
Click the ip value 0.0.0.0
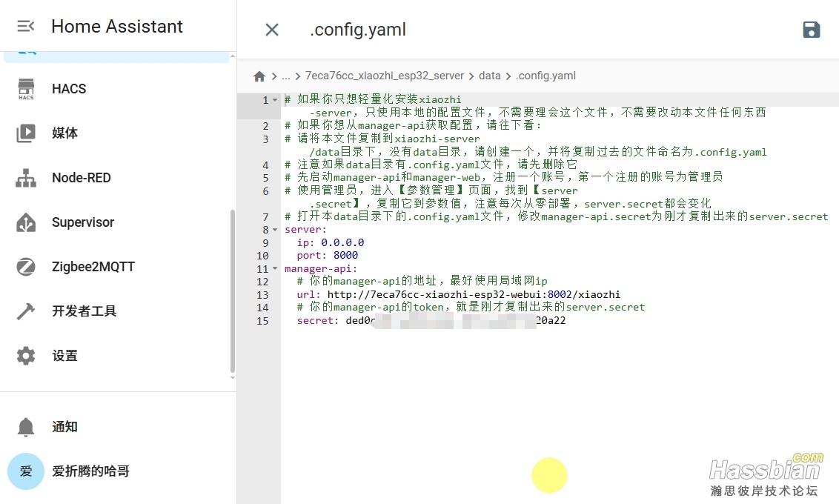tap(342, 243)
